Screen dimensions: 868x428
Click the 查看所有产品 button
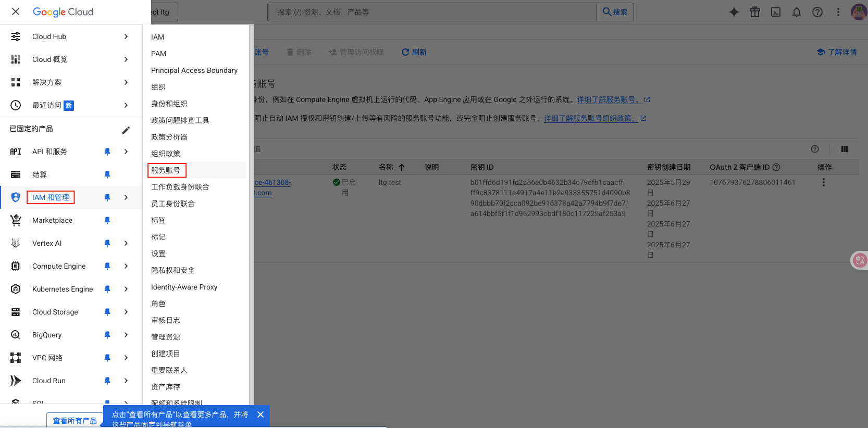(75, 420)
